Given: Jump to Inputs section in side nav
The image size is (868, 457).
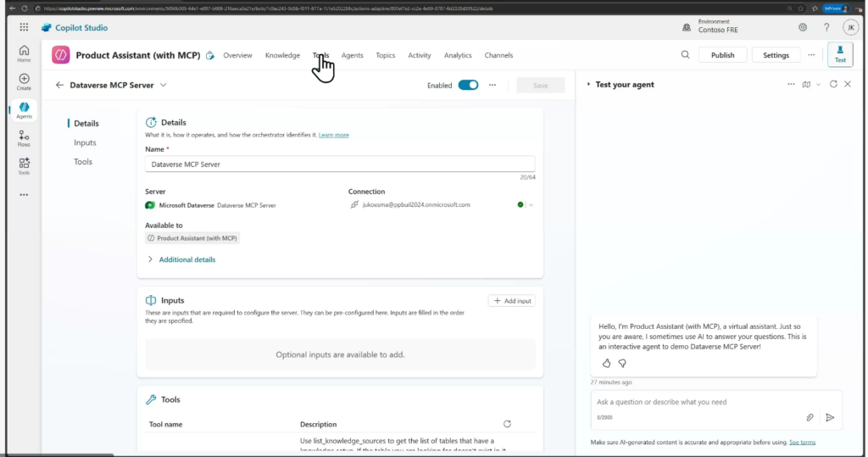Looking at the screenshot, I should (85, 142).
